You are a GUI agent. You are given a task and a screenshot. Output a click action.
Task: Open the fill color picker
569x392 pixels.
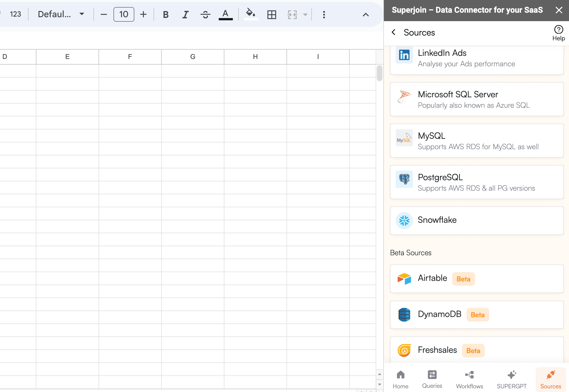251,14
